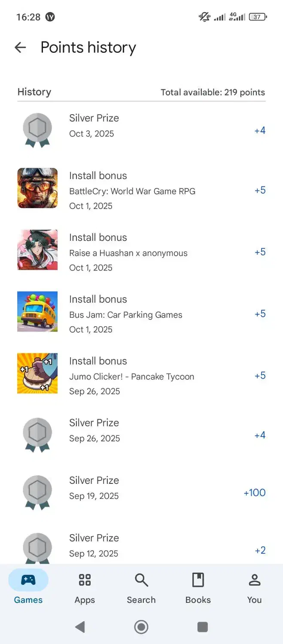Open the Bus Jam: Car Parking Games entry

tap(126, 315)
